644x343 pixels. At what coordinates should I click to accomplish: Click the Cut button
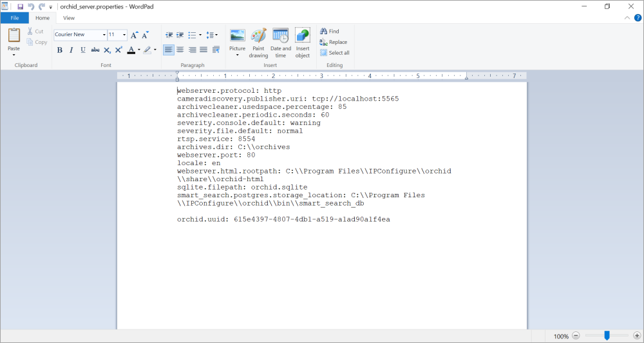[x=35, y=31]
